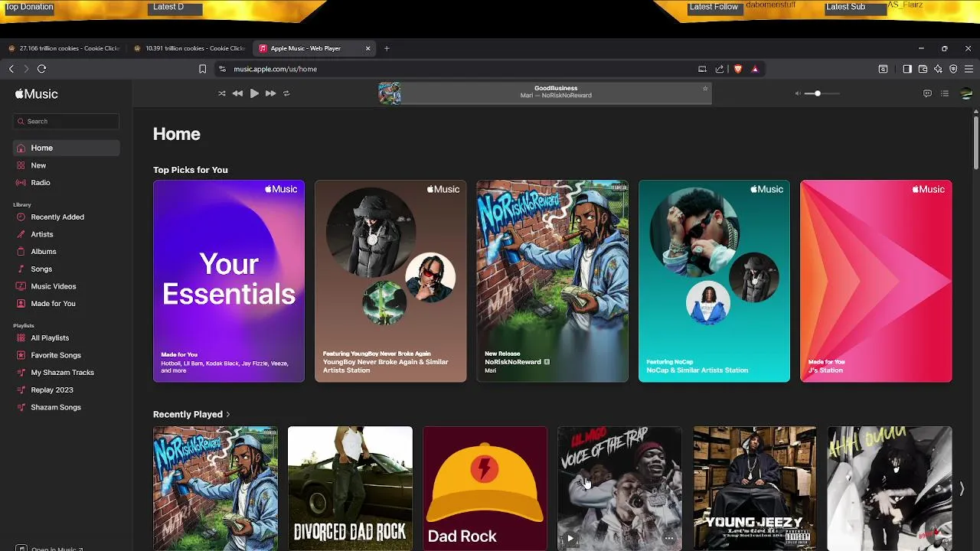This screenshot has width=980, height=551.
Task: Share this page icon
Action: coord(720,69)
